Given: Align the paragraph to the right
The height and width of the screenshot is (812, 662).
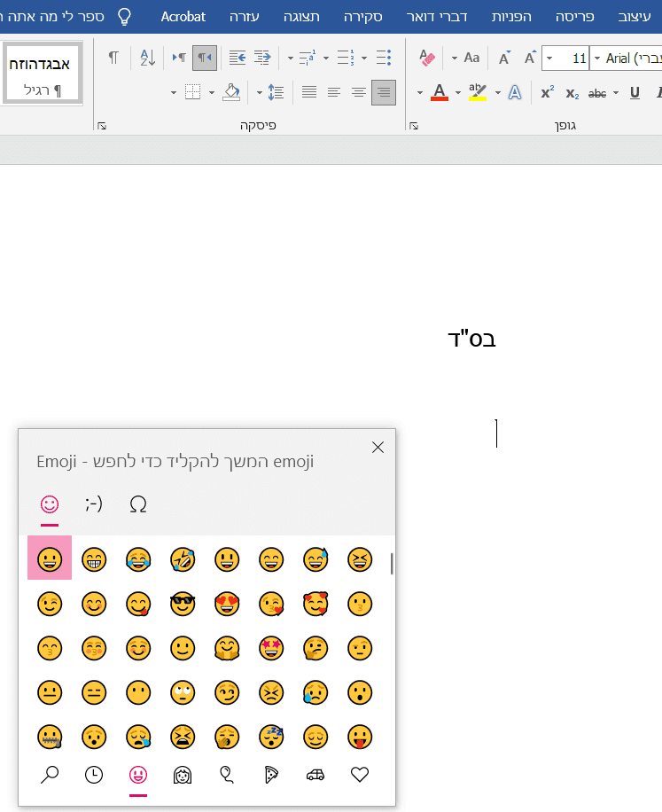Looking at the screenshot, I should tap(384, 93).
